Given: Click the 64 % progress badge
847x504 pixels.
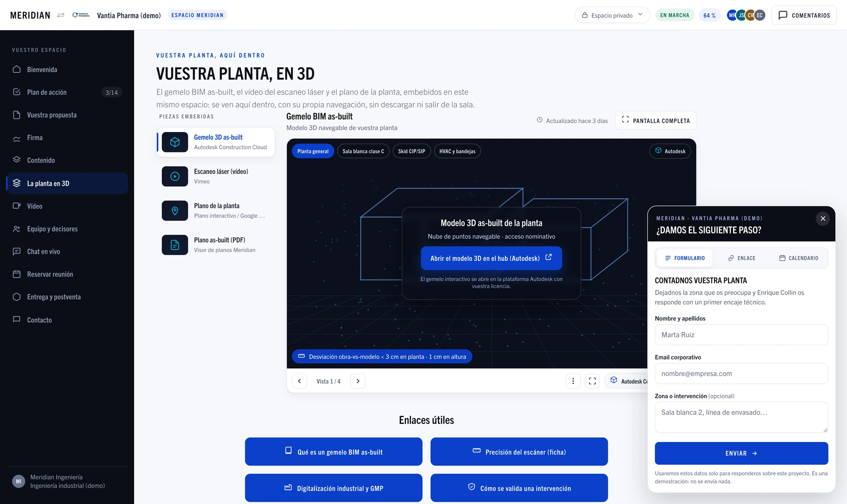Looking at the screenshot, I should coord(709,15).
